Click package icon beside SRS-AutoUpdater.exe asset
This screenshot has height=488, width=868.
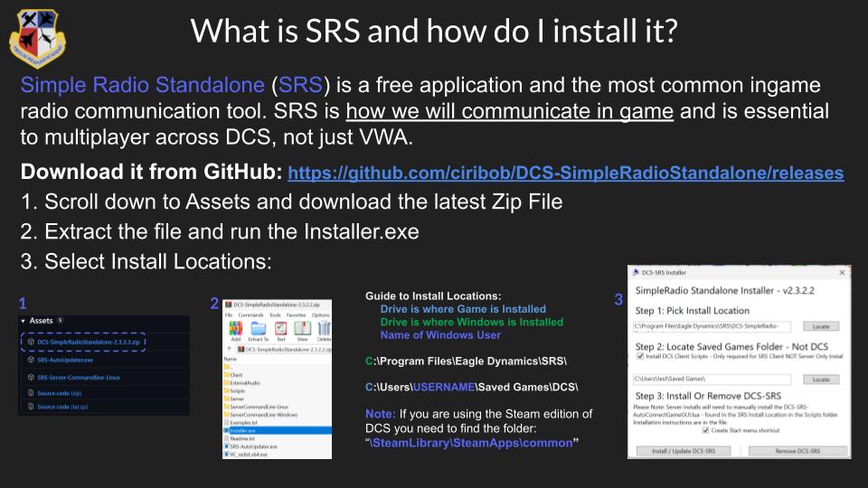(x=31, y=360)
